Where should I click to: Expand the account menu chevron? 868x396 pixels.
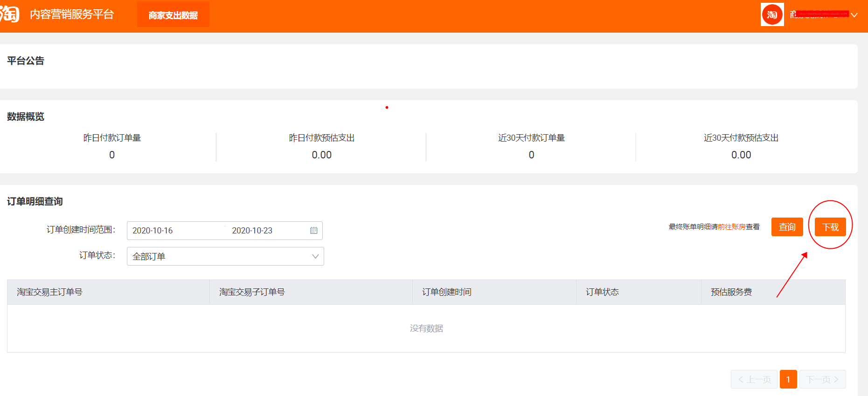pos(854,15)
